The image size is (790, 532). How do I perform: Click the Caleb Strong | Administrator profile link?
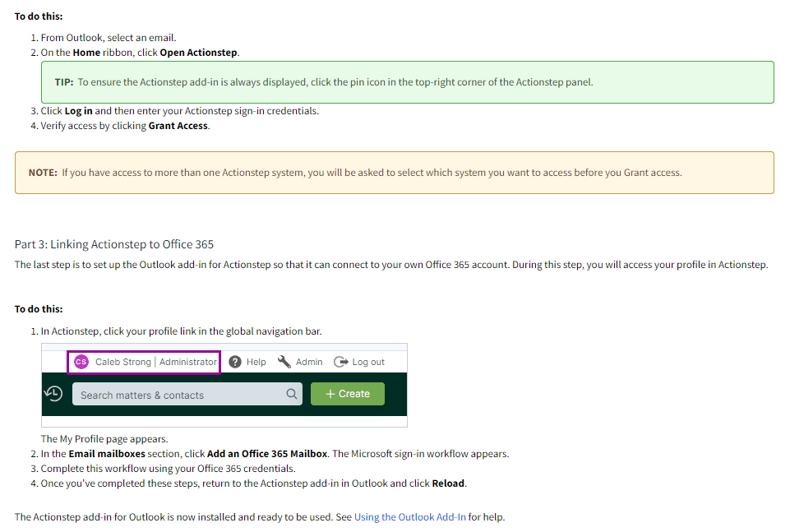143,361
